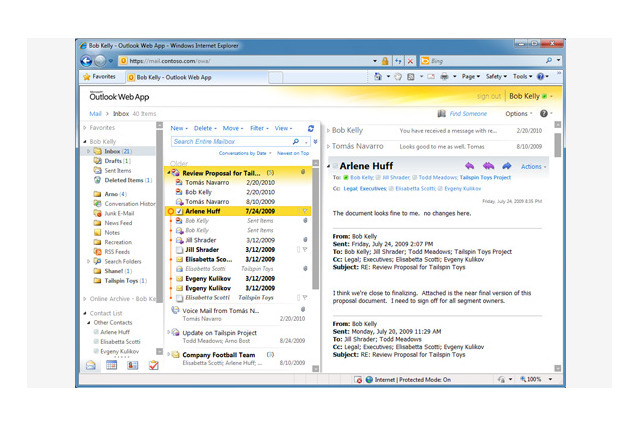Open the IE Tools menu
Screen dimensions: 640x426
point(522,76)
